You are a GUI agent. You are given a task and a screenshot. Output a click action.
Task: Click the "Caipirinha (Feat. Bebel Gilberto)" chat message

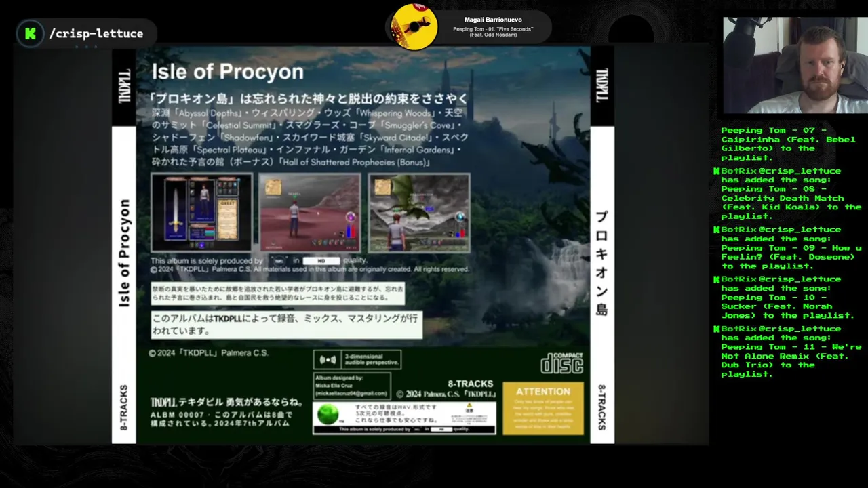tap(788, 144)
